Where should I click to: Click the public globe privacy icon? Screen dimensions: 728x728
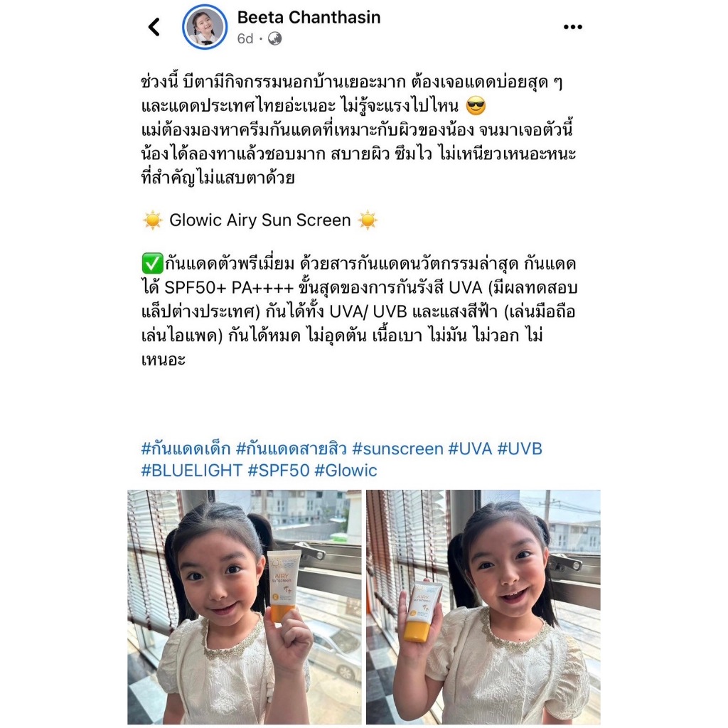275,38
